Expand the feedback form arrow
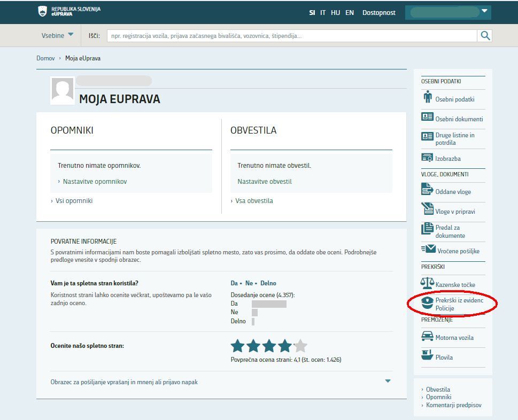 (x=388, y=381)
